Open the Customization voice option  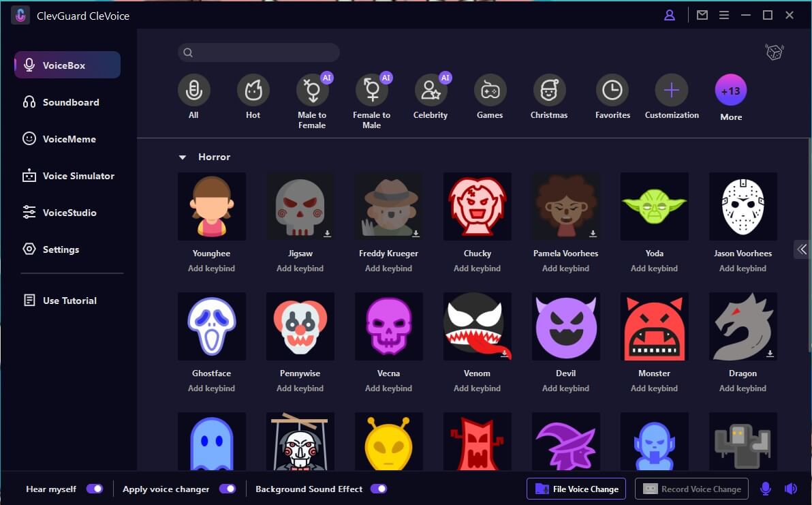tap(672, 90)
